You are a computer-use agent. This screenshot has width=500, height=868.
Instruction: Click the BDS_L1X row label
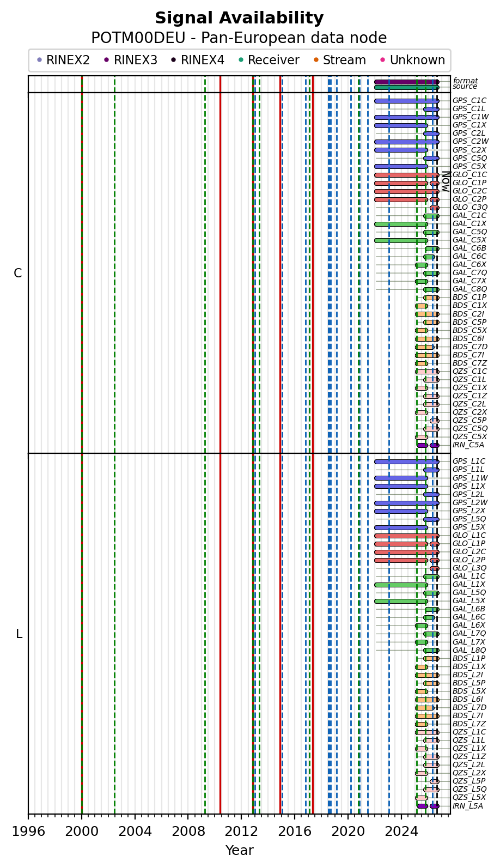[469, 667]
